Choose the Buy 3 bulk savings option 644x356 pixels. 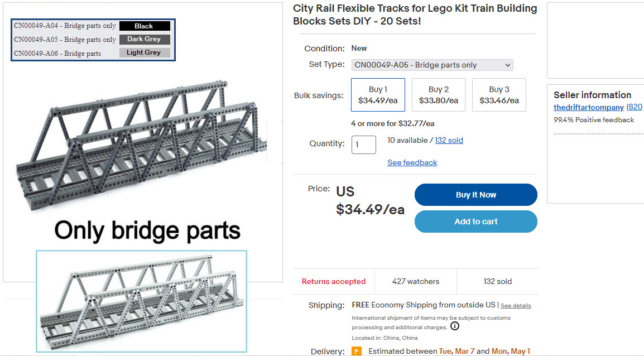(x=499, y=95)
